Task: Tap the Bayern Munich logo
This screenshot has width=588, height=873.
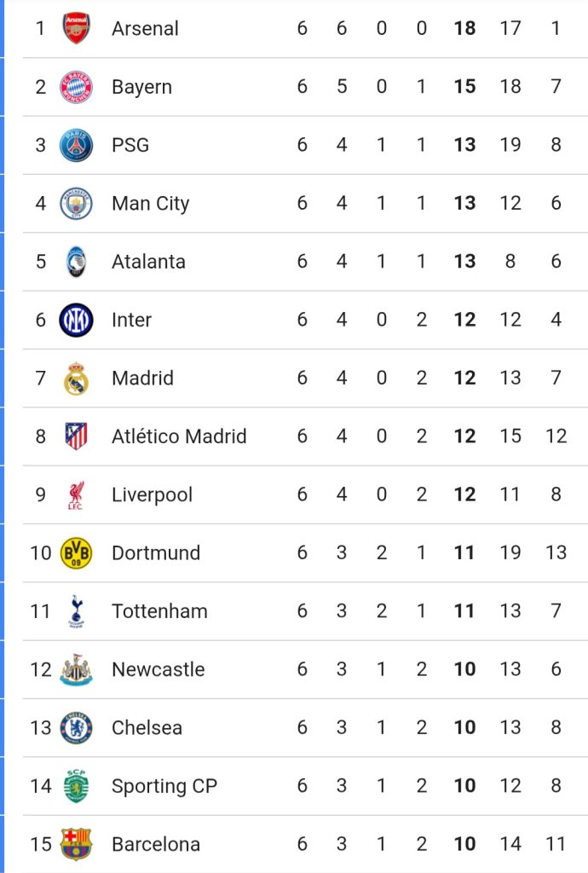Action: [76, 87]
